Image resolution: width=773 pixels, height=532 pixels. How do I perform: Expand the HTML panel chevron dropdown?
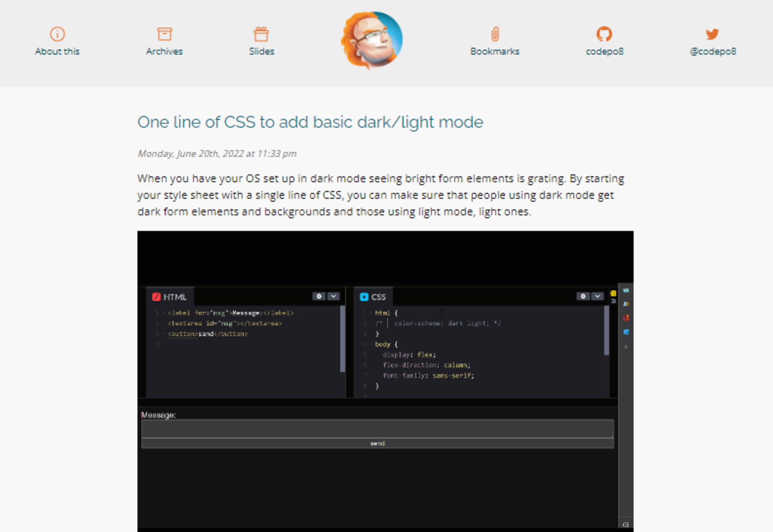333,296
